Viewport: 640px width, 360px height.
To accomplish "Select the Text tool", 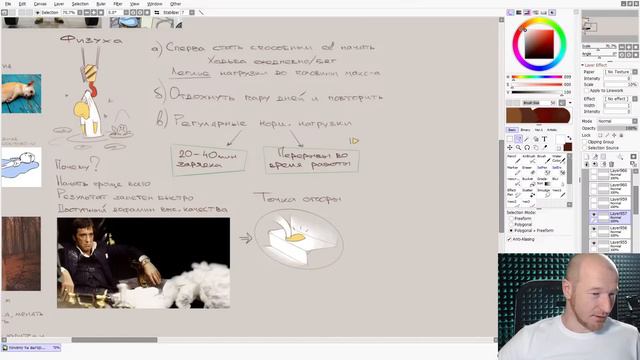I will coord(544,139).
